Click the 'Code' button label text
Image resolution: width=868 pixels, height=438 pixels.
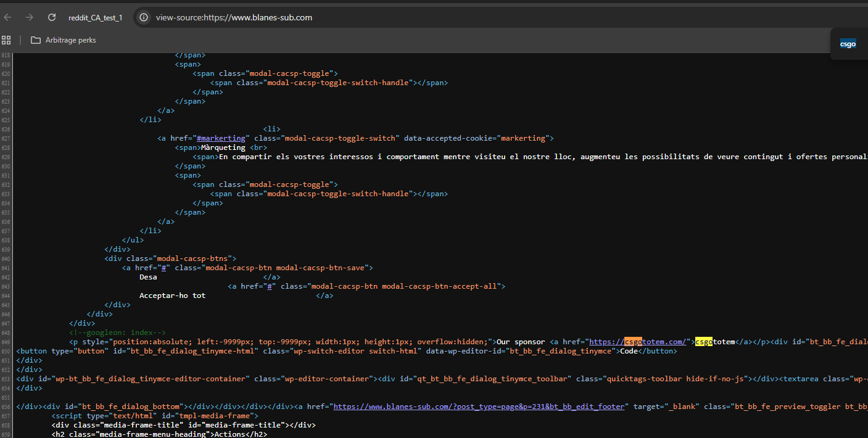pyautogui.click(x=629, y=351)
